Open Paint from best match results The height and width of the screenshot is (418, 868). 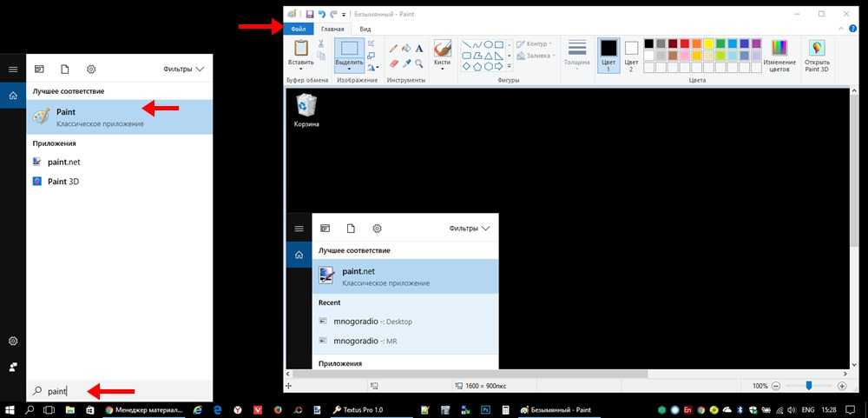[x=104, y=117]
